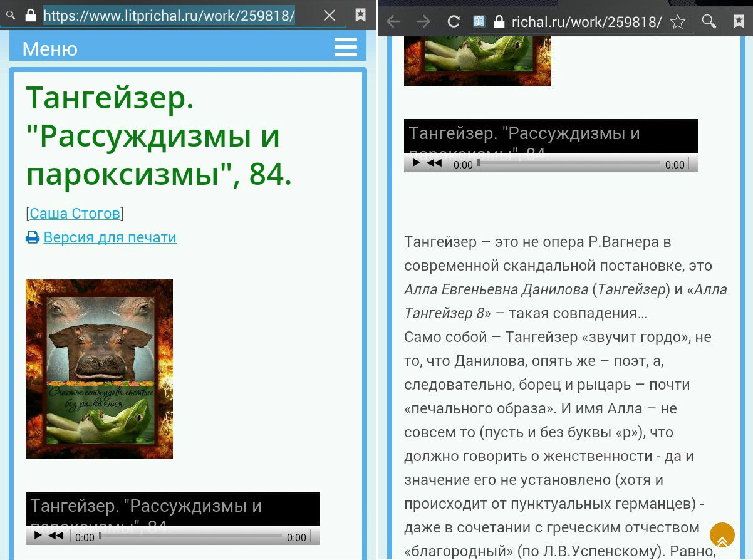753x560 pixels.
Task: Tap the magnifier icon next to the star
Action: click(709, 22)
